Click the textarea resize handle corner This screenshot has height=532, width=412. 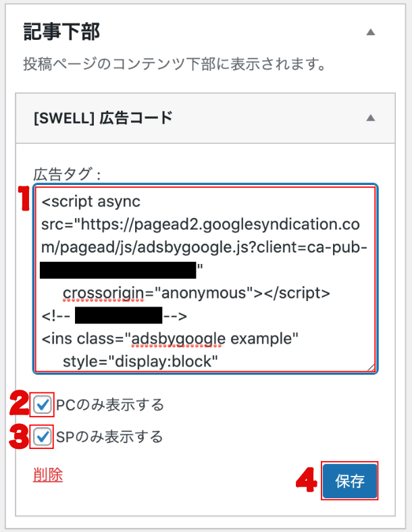click(371, 367)
